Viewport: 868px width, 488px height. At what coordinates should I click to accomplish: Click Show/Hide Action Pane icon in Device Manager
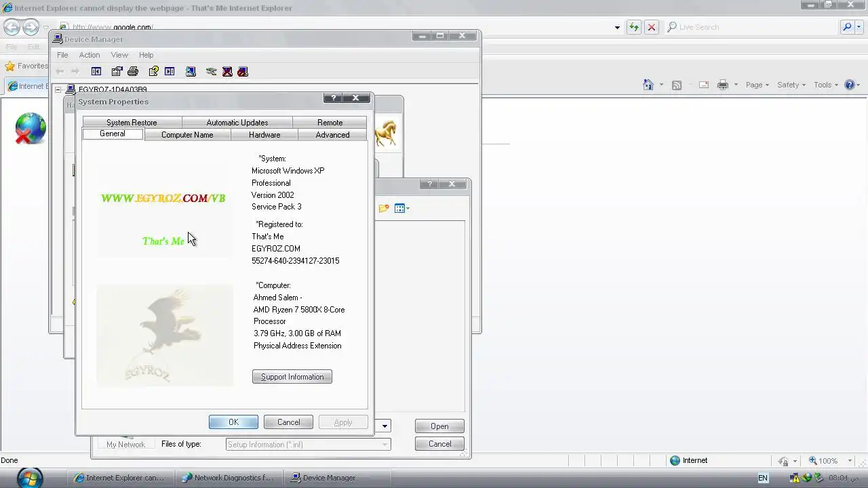coord(170,71)
